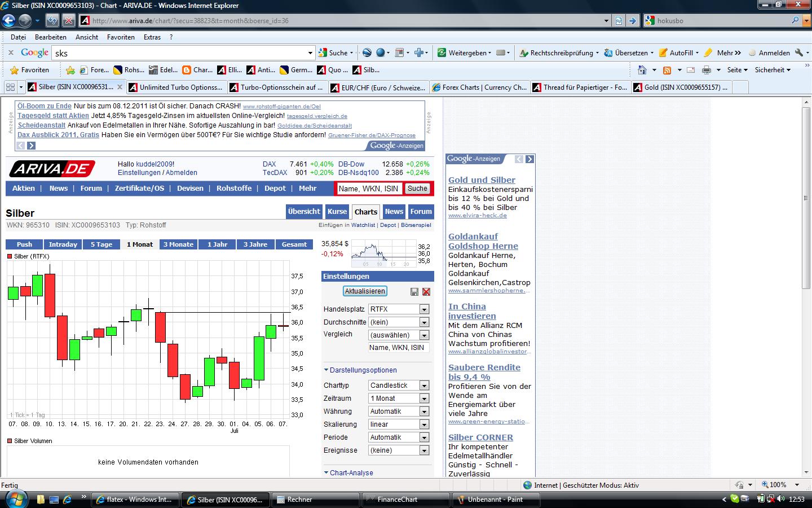The width and height of the screenshot is (812, 508).
Task: Click the Windows Start orb
Action: click(x=15, y=499)
